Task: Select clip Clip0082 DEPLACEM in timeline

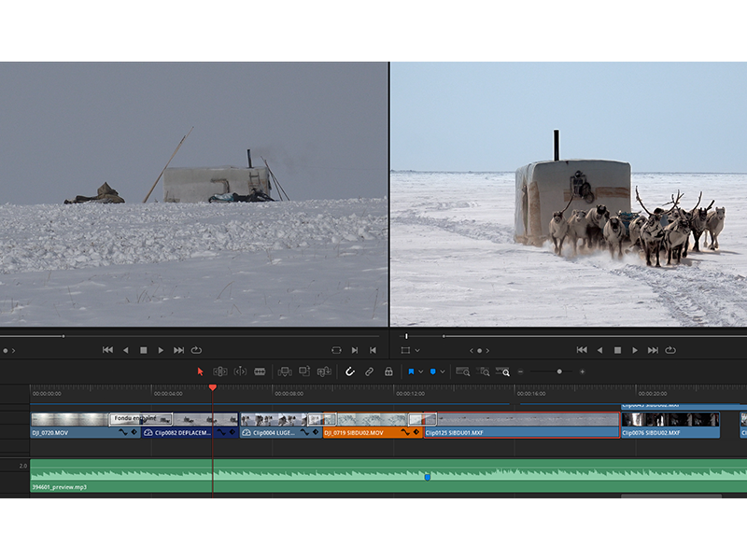Action: click(x=190, y=426)
